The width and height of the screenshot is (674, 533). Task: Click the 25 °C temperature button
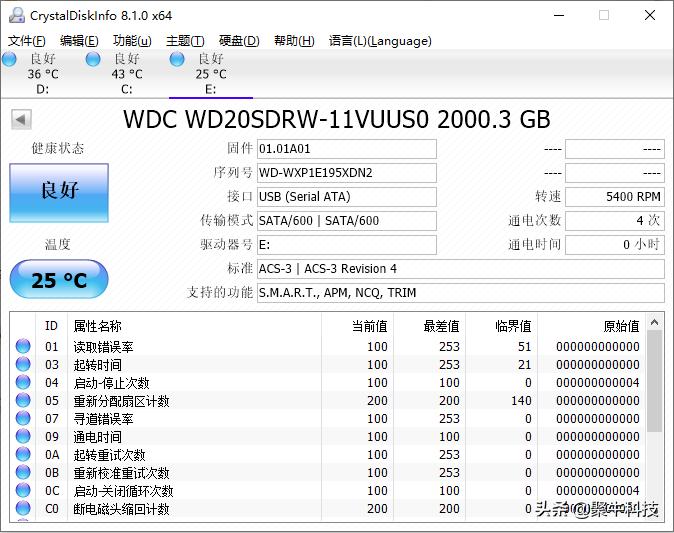pos(59,279)
